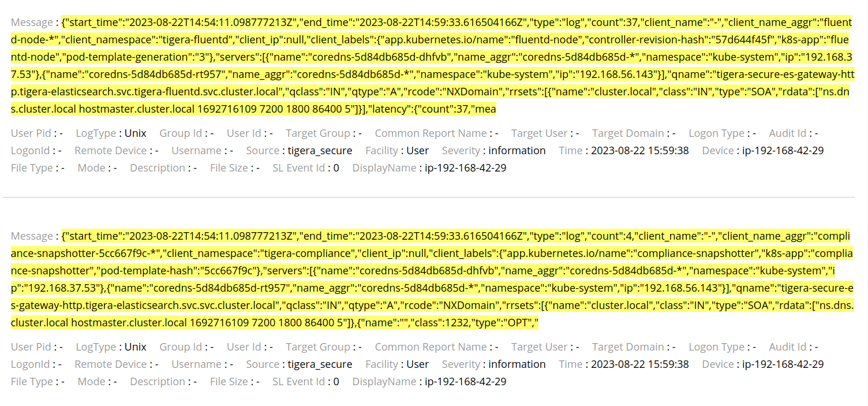Click Logon Type label in fluentd-node entry
This screenshot has width=868, height=406.
tap(716, 133)
